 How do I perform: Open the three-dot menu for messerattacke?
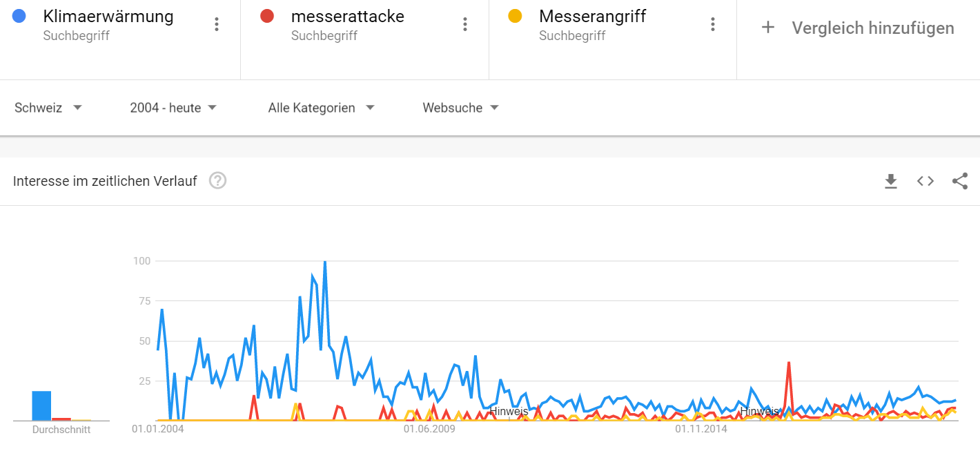click(x=465, y=25)
